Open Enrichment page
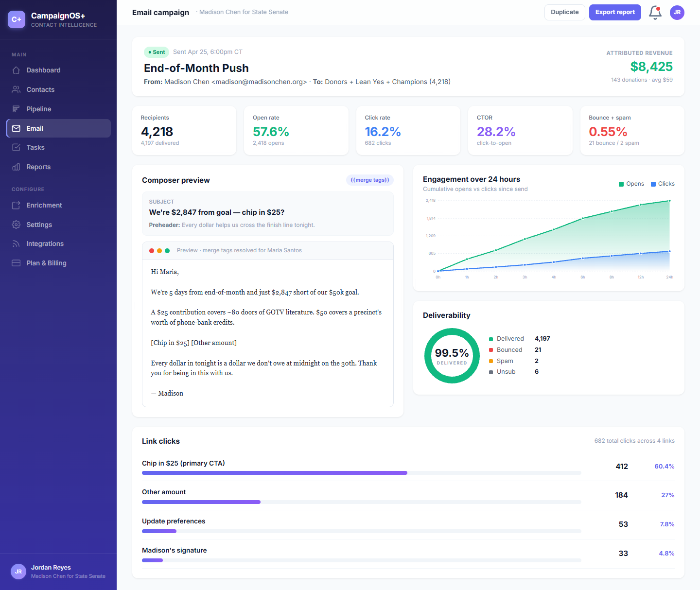The image size is (700, 590). pyautogui.click(x=58, y=205)
